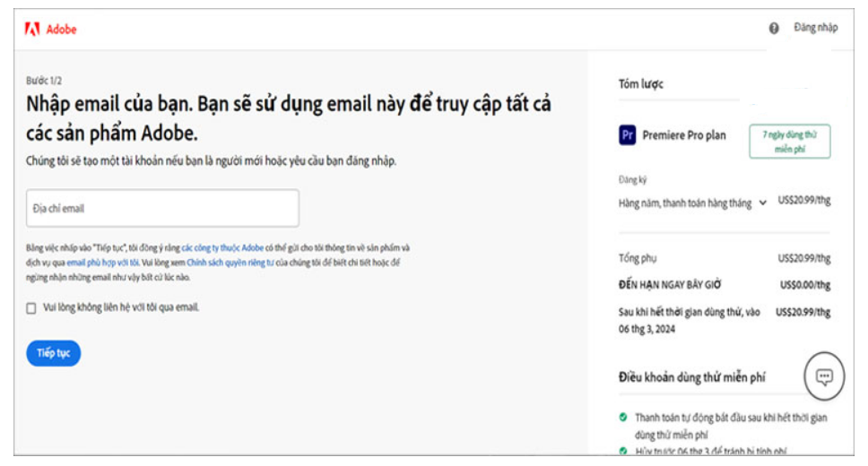Click the Tổng phụ label

click(638, 258)
